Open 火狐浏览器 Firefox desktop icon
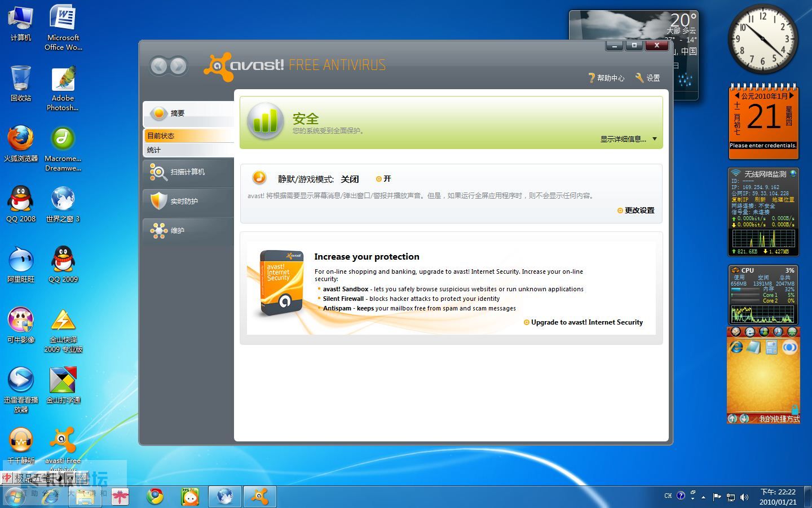 point(21,144)
